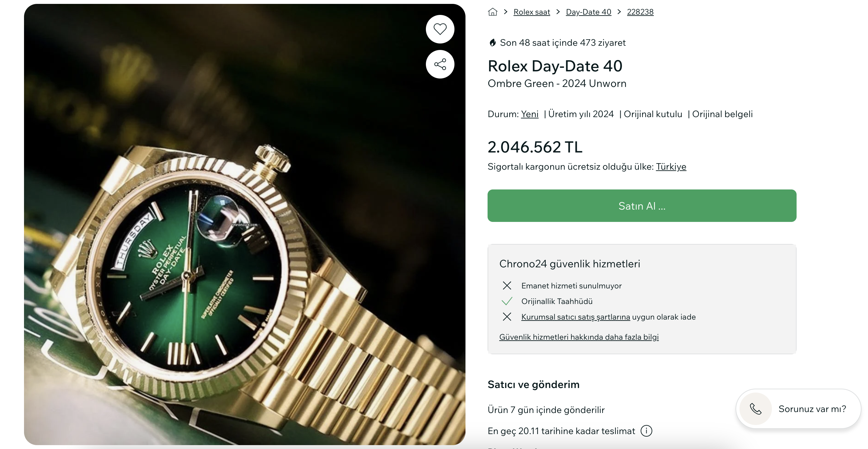Open Güvenlik hizmetleri hakkında daha fazla bilgi
Viewport: 868px width, 449px height.
point(578,337)
